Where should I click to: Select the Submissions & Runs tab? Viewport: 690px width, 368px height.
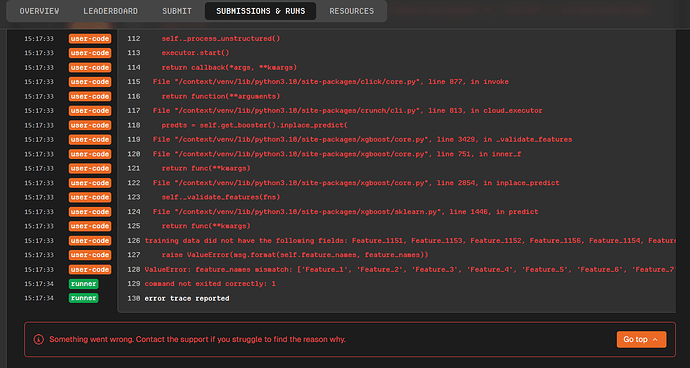261,11
